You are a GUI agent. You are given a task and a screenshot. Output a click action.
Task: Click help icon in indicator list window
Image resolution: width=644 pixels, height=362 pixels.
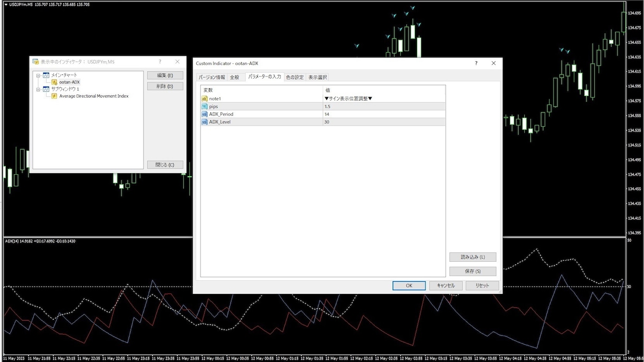point(160,62)
